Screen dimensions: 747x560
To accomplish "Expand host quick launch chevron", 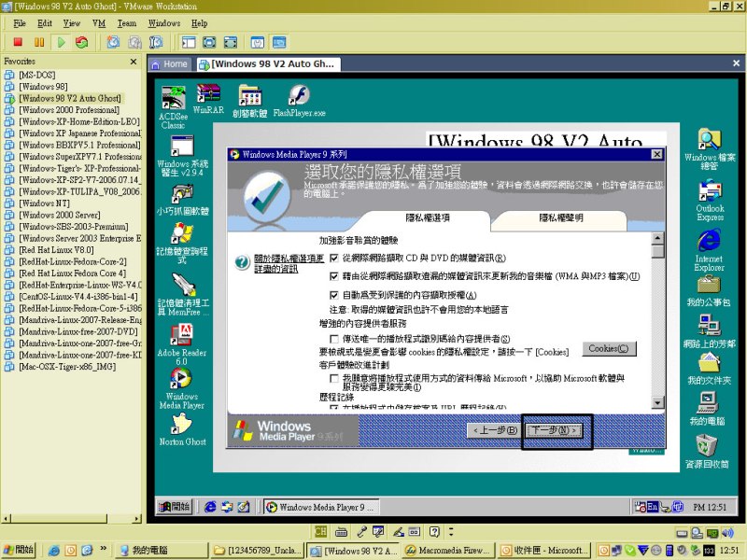I will (x=103, y=548).
